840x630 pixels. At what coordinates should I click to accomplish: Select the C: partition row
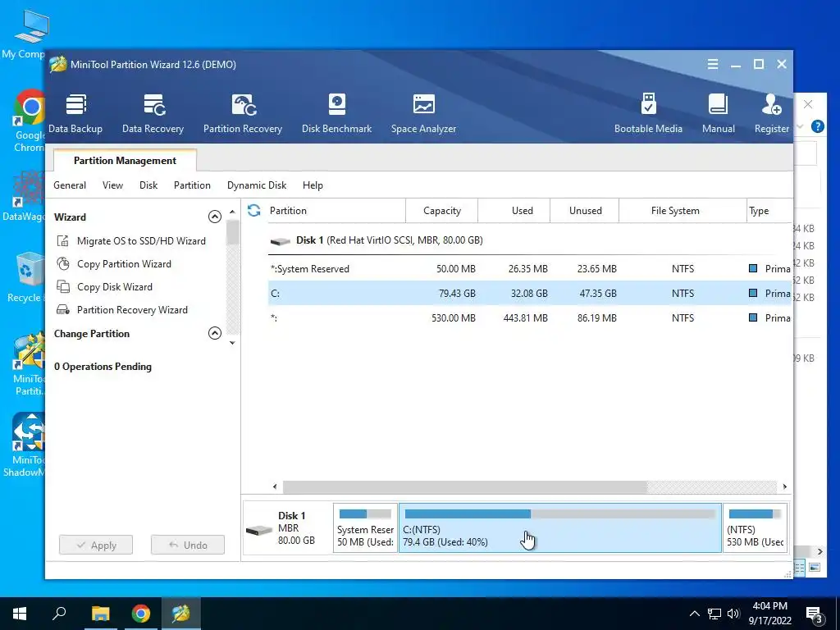pyautogui.click(x=529, y=293)
